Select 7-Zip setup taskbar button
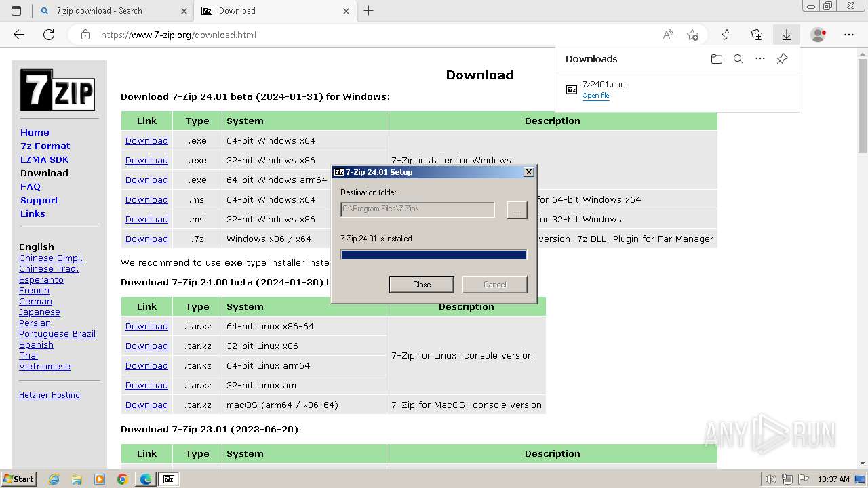 [169, 479]
